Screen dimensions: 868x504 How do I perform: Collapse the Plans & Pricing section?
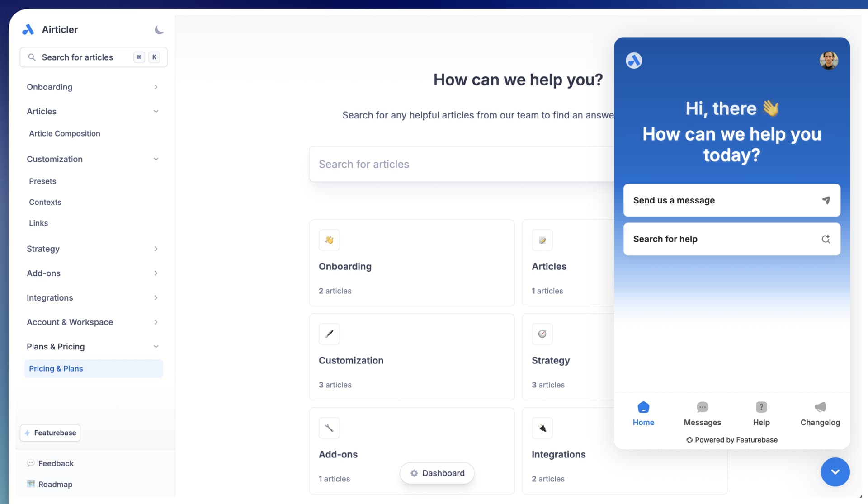(x=156, y=346)
